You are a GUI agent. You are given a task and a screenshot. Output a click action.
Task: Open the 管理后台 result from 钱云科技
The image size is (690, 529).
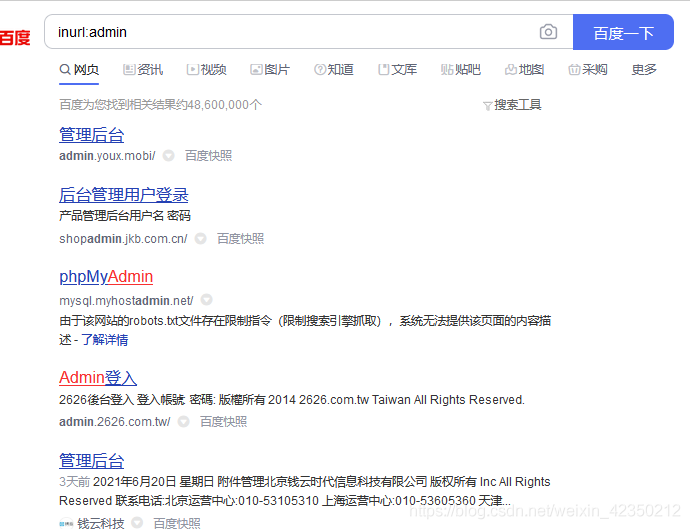pos(92,460)
